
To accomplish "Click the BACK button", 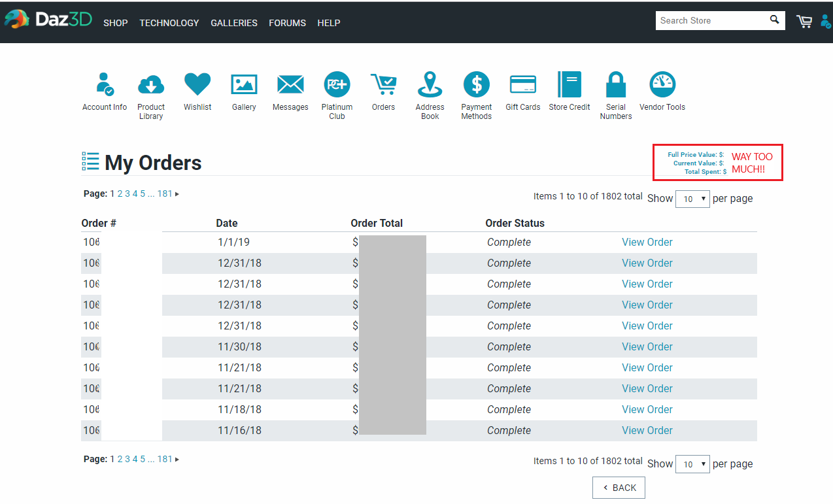I will [x=619, y=488].
